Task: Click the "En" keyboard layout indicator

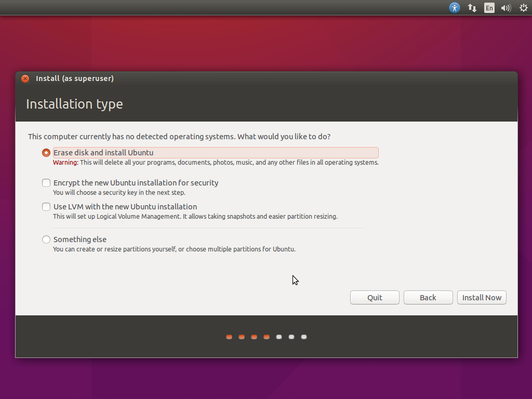Action: [x=489, y=8]
